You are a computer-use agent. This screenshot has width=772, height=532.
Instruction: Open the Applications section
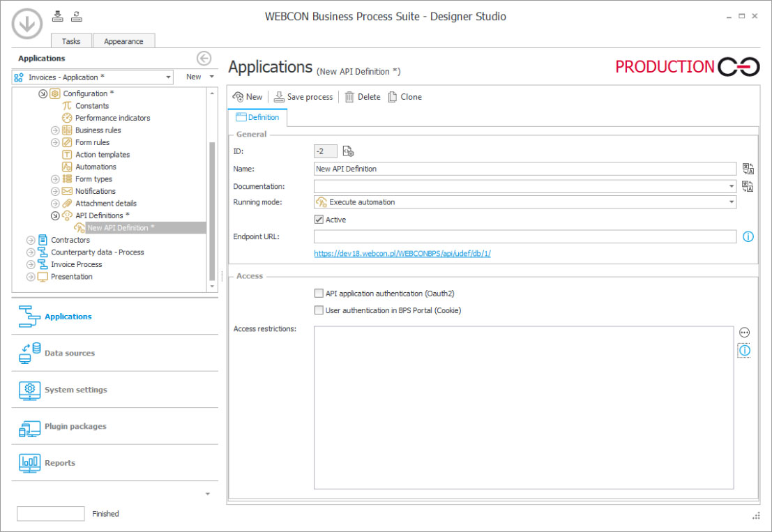coord(114,317)
